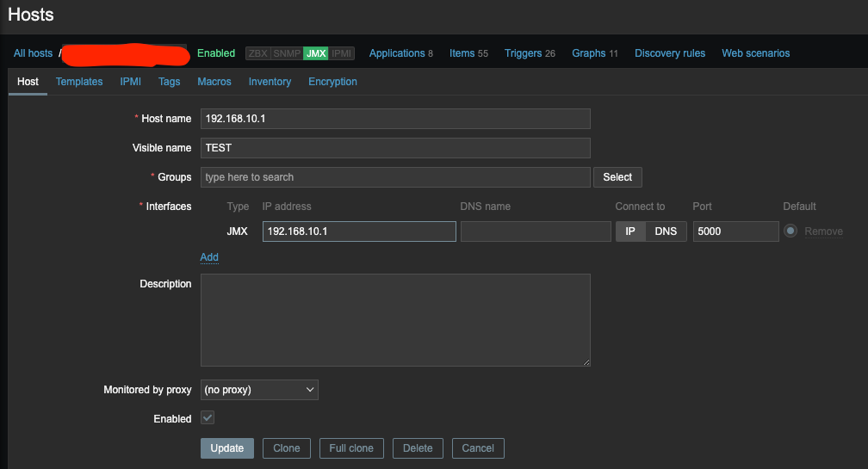This screenshot has width=868, height=469.
Task: Open Discovery rules link
Action: [x=670, y=53]
